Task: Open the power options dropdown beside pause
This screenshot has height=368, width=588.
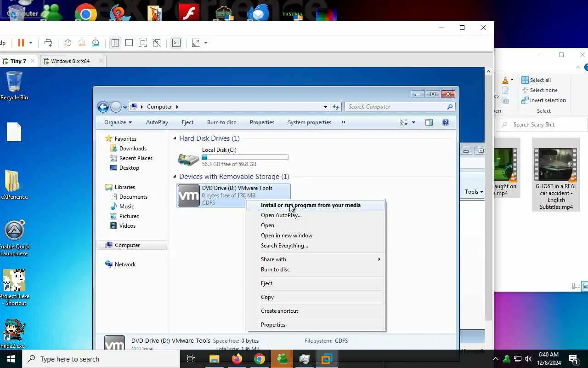Action: click(x=31, y=43)
